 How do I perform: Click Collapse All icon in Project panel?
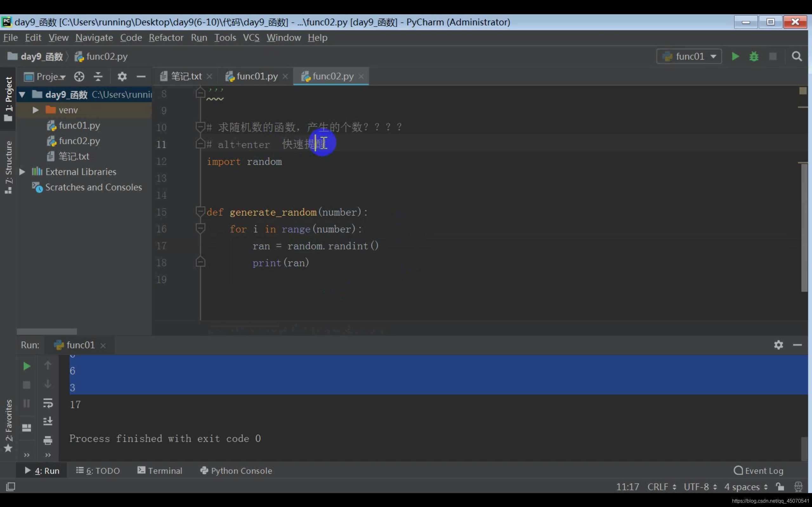pyautogui.click(x=98, y=76)
